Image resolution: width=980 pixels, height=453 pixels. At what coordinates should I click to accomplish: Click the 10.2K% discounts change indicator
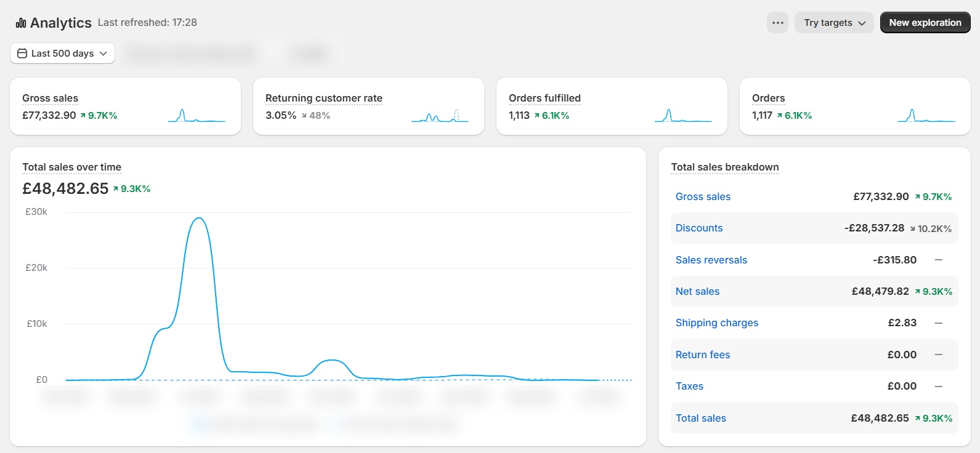pos(931,228)
